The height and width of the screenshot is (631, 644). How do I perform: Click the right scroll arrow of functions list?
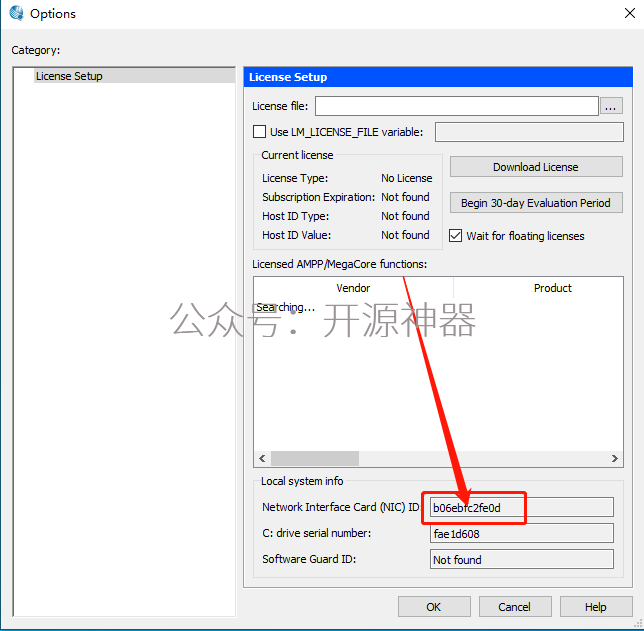point(615,458)
